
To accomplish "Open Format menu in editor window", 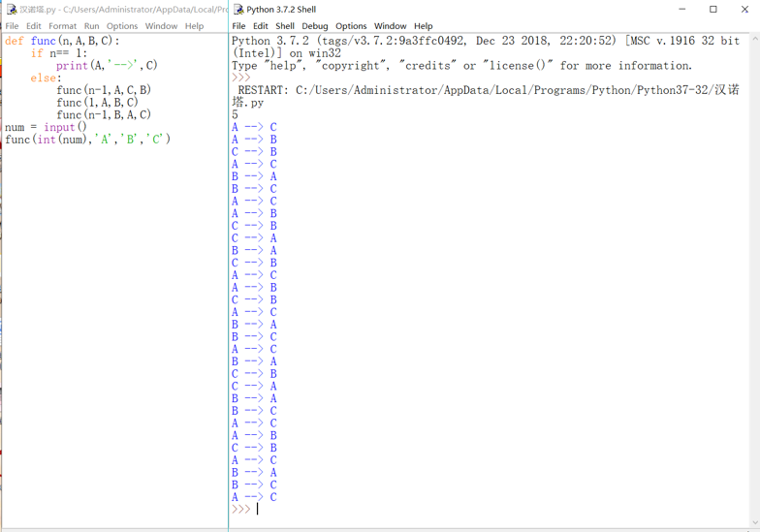I will (62, 26).
